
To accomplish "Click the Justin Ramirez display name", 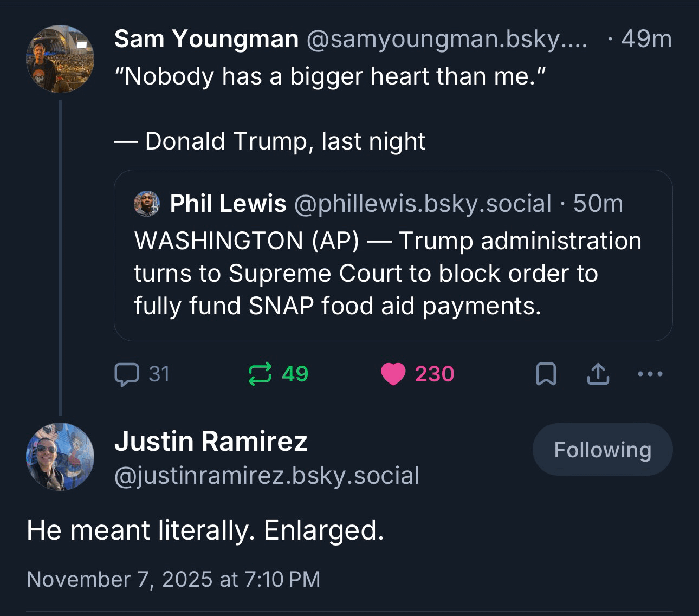I will click(211, 441).
